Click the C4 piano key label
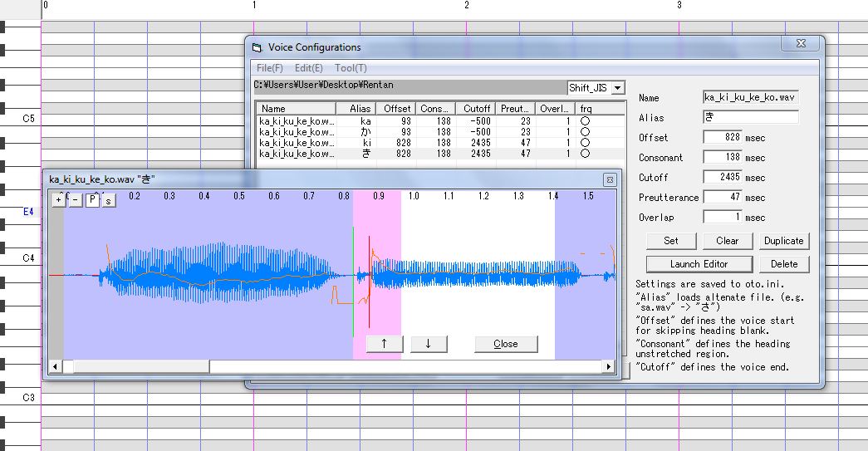Image resolution: width=868 pixels, height=451 pixels. [x=28, y=257]
